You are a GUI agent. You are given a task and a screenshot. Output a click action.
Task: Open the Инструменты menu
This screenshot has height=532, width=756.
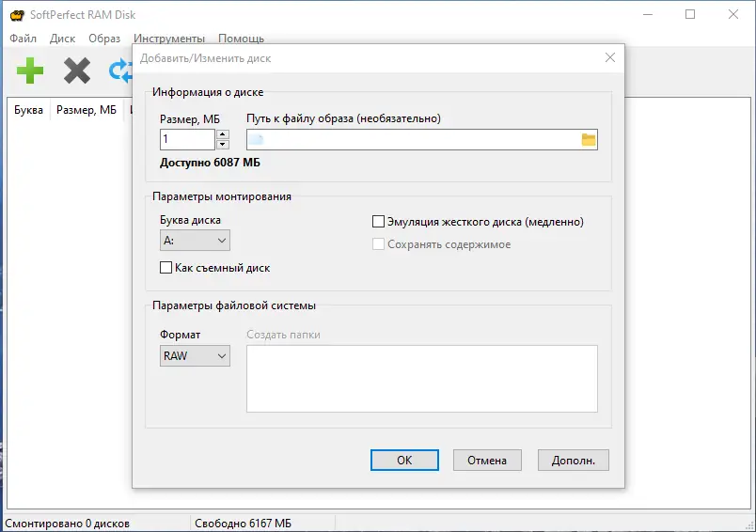pyautogui.click(x=169, y=39)
